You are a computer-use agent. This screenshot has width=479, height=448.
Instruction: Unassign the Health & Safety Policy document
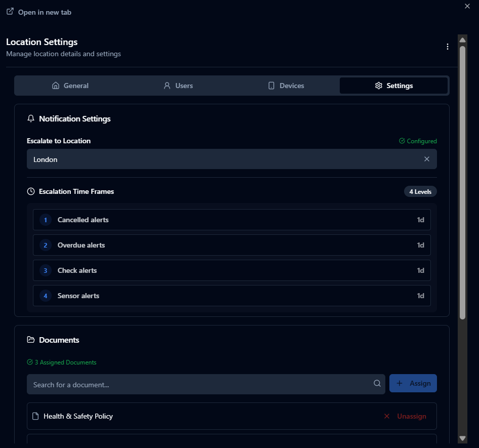click(406, 416)
